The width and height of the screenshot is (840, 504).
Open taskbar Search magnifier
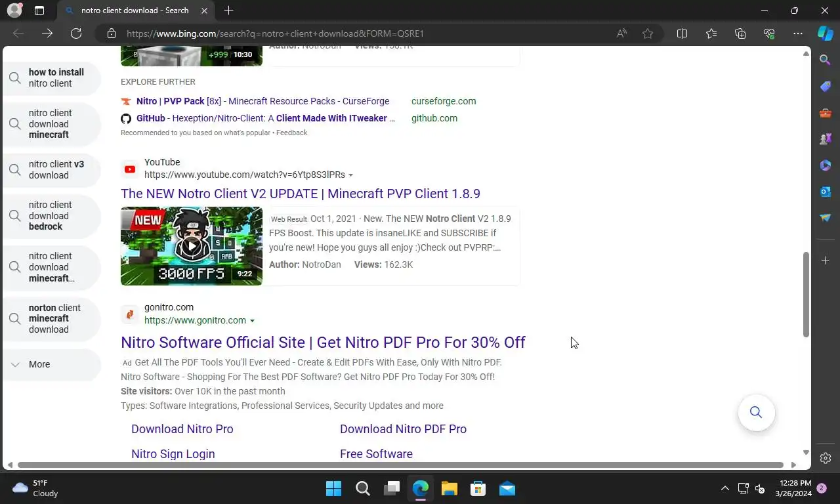(362, 488)
